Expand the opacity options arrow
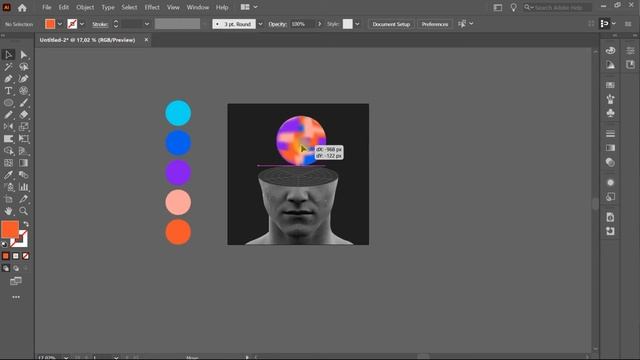 click(x=319, y=24)
